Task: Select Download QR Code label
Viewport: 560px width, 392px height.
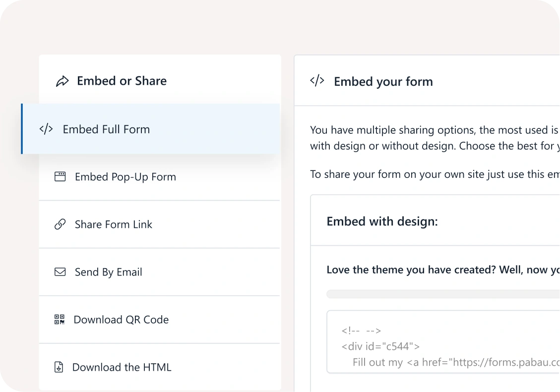Action: pos(121,320)
